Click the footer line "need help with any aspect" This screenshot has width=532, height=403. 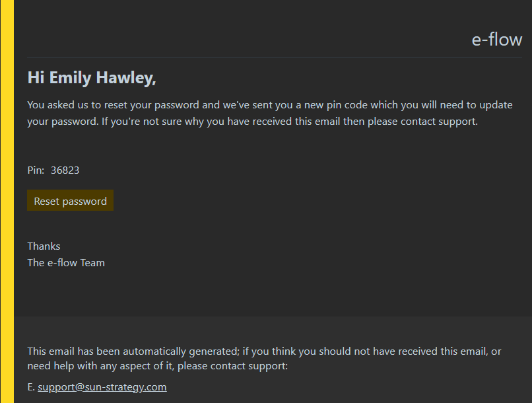click(158, 366)
